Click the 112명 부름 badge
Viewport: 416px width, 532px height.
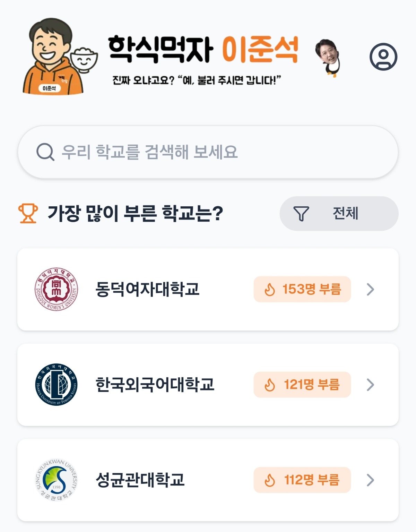click(x=302, y=480)
